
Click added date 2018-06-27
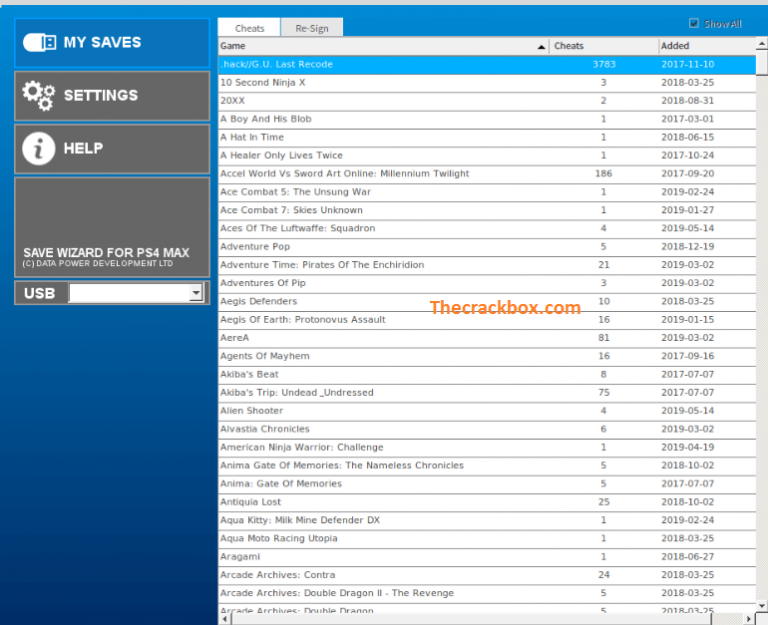coord(688,556)
